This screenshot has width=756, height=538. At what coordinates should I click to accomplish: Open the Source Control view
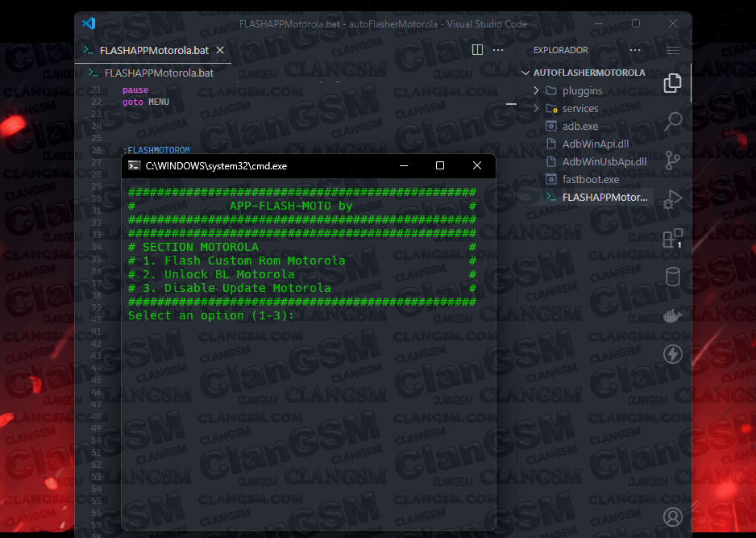pos(673,160)
